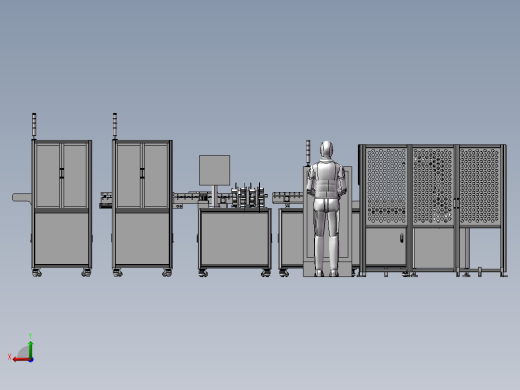Screen dimensions: 520x390
Task: Select the left upper door of the leftmost cabinet
Action: point(48,175)
